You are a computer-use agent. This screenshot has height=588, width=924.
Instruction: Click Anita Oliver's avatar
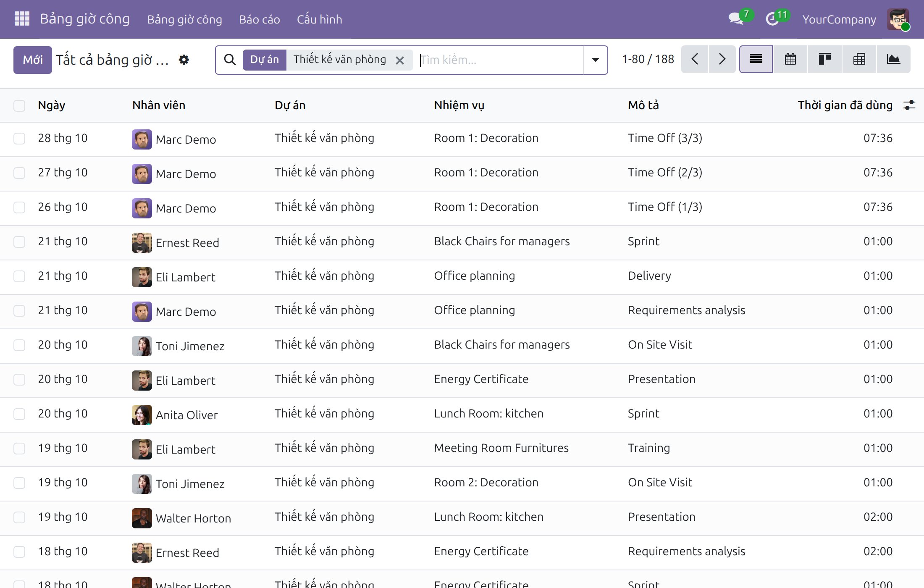point(142,415)
